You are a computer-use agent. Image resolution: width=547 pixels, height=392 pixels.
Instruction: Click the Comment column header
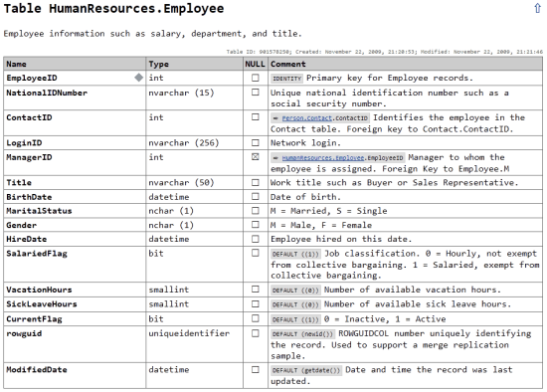(405, 64)
